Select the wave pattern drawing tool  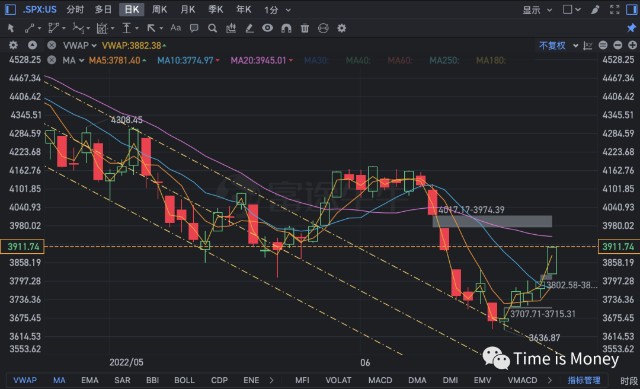click(78, 28)
